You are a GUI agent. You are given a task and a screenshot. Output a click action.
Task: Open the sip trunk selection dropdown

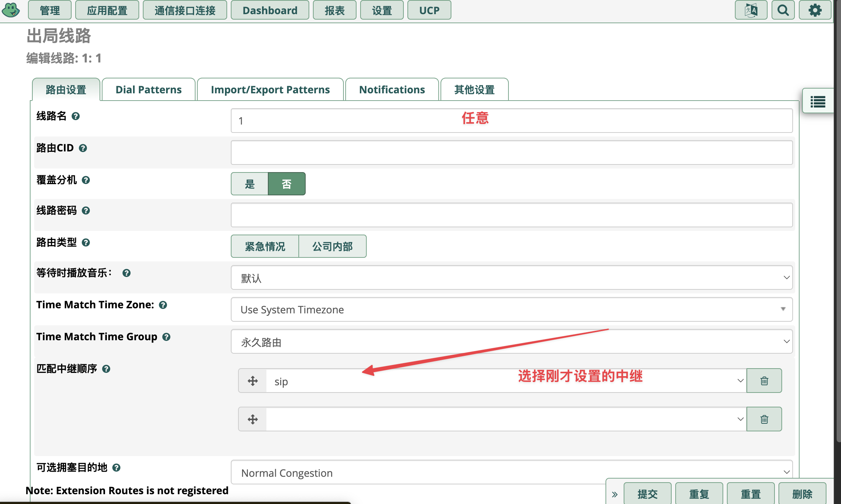[507, 381]
